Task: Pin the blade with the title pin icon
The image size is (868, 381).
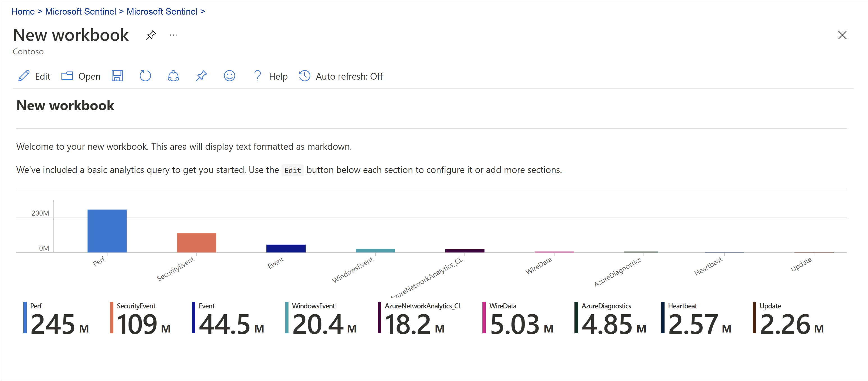Action: tap(151, 35)
